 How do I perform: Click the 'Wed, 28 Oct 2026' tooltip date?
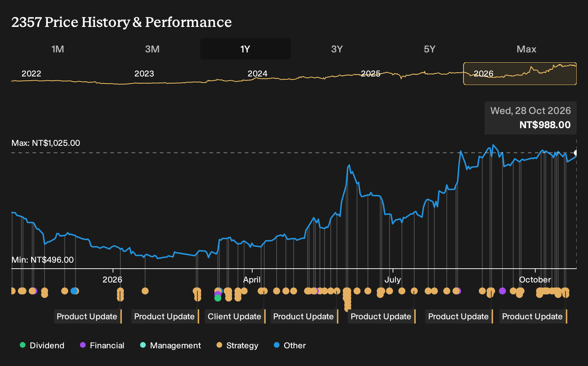pyautogui.click(x=531, y=111)
